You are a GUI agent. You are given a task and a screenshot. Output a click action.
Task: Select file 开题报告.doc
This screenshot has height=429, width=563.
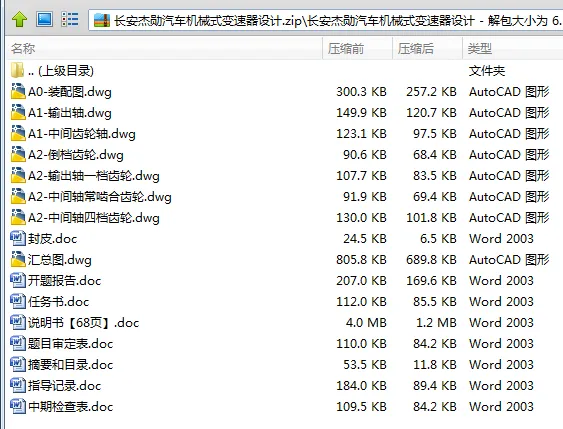point(64,281)
